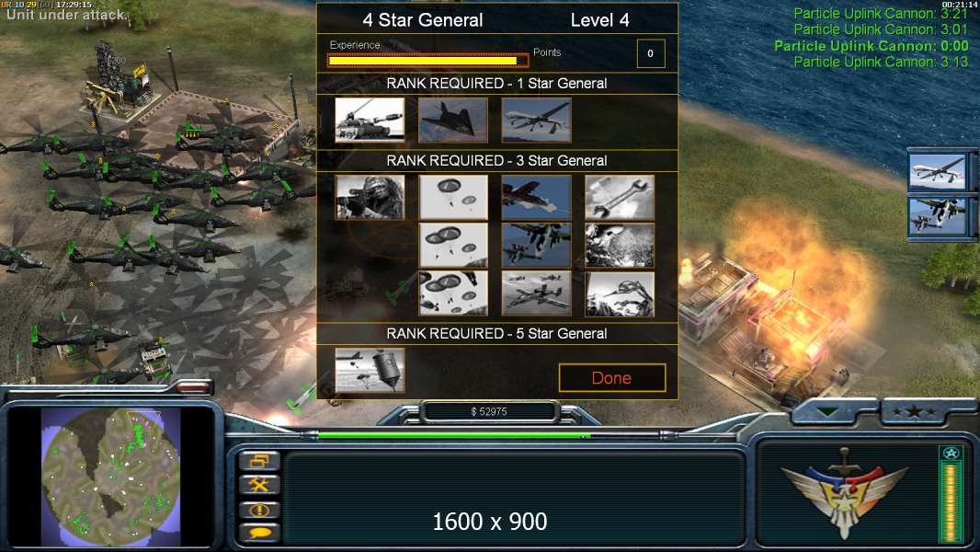The image size is (980, 552).
Task: Open the build options hammer-wrench icon
Action: click(x=258, y=485)
